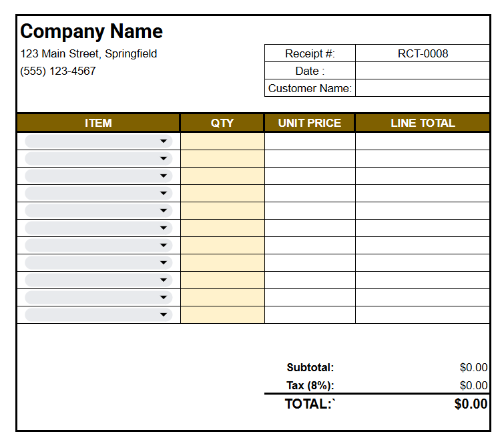Click the empty Date value cell
The image size is (504, 448).
point(423,71)
